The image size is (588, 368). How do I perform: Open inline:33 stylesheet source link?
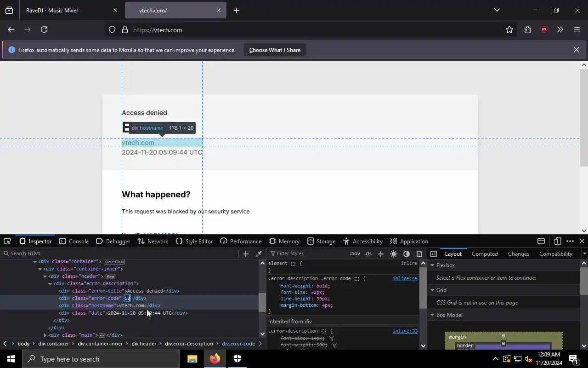coord(405,331)
